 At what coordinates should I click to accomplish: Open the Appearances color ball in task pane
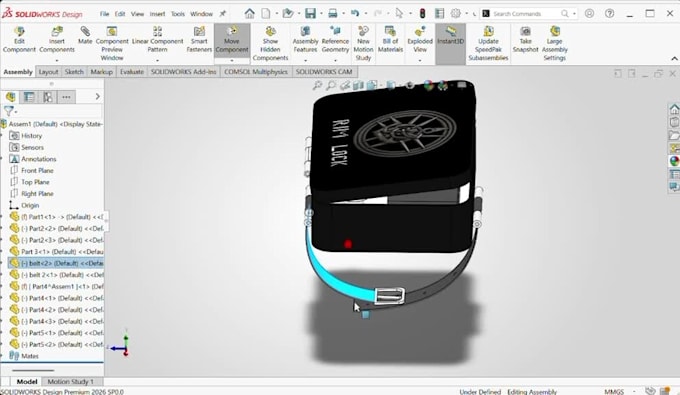click(x=674, y=161)
